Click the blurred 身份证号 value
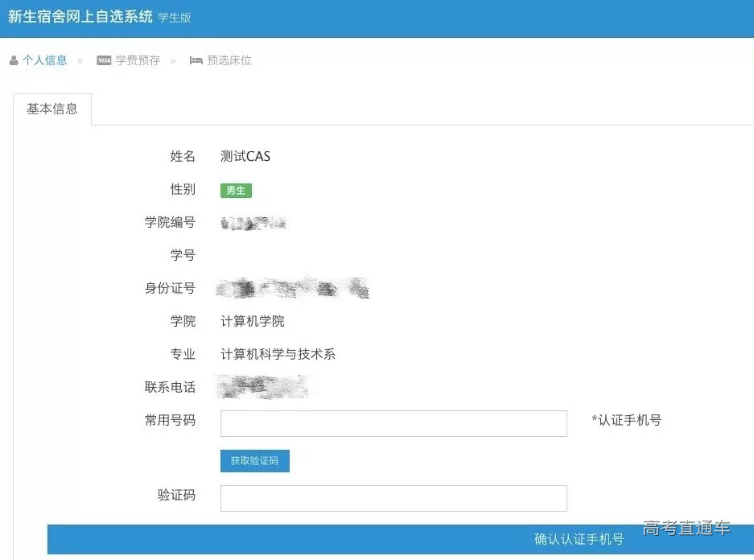Viewport: 754px width, 560px height. [294, 288]
